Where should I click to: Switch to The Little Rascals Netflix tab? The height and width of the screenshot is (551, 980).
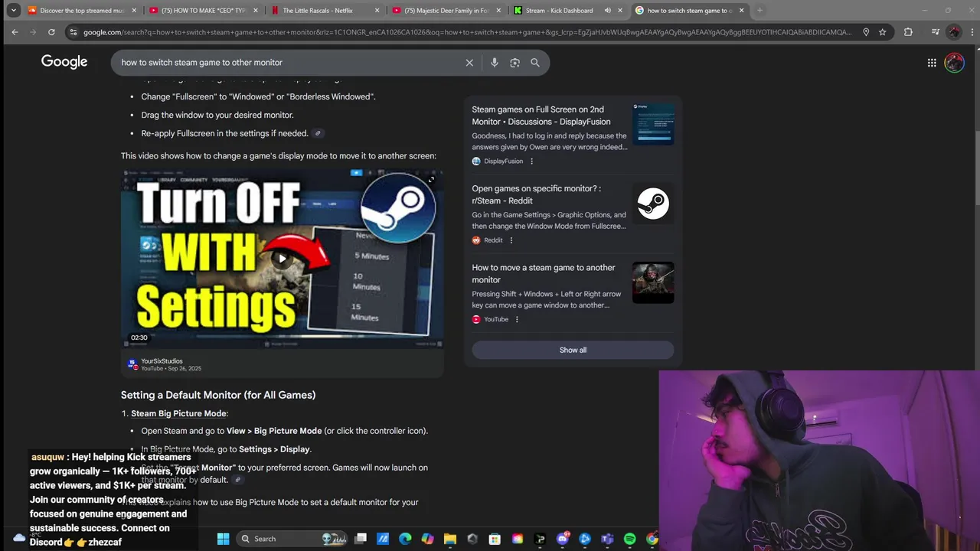pyautogui.click(x=325, y=11)
